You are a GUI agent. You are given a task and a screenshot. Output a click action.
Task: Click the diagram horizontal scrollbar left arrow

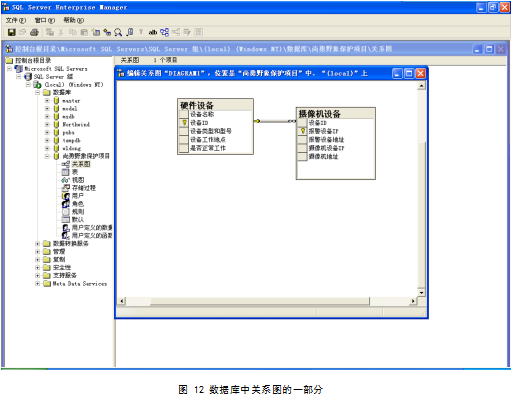(121, 301)
